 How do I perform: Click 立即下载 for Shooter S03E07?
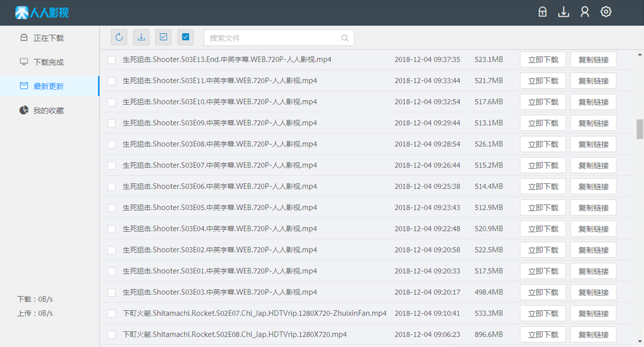[543, 165]
